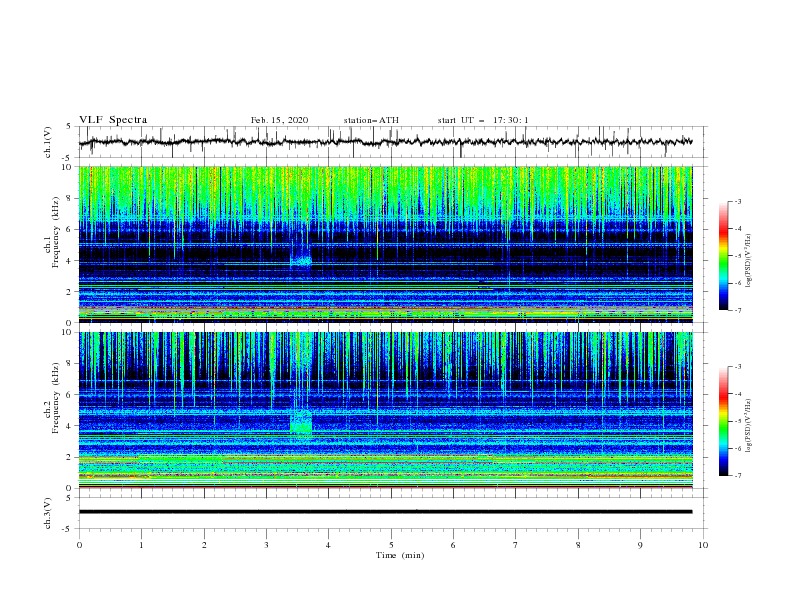The width and height of the screenshot is (792, 612).
Task: Click the 'start UT = 17:30:1' label
Action: (483, 120)
